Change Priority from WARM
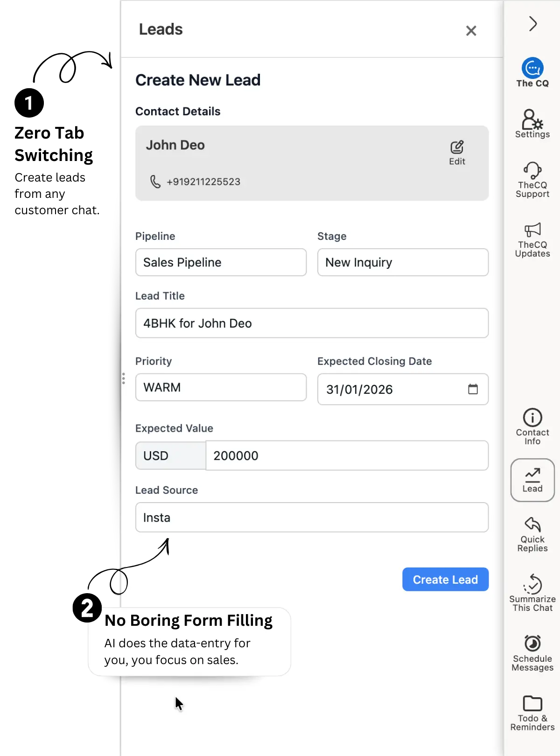Viewport: 560px width, 756px height. [220, 387]
